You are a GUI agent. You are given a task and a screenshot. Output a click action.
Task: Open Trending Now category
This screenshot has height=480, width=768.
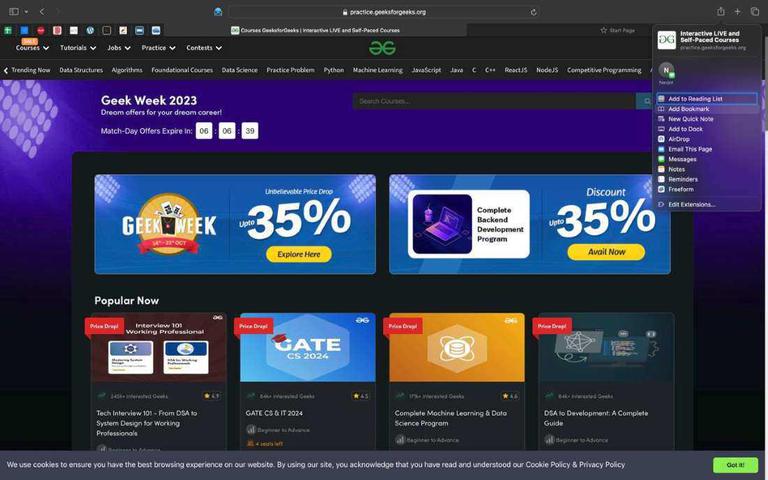pos(30,70)
